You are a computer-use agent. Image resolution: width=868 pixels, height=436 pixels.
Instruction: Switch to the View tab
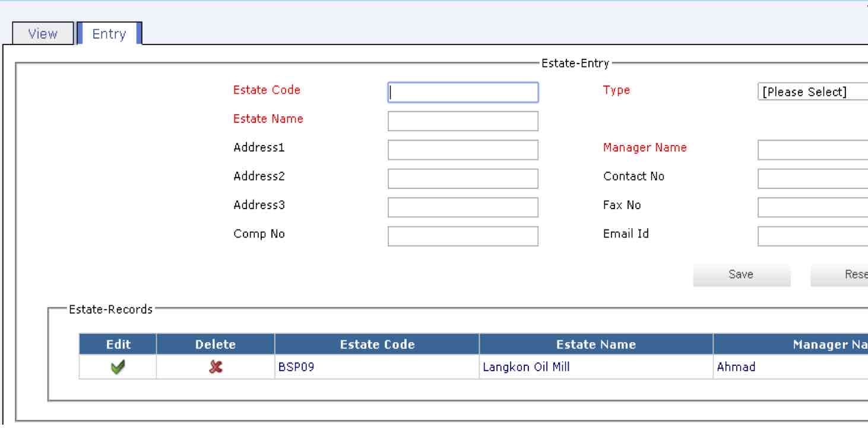pos(43,34)
